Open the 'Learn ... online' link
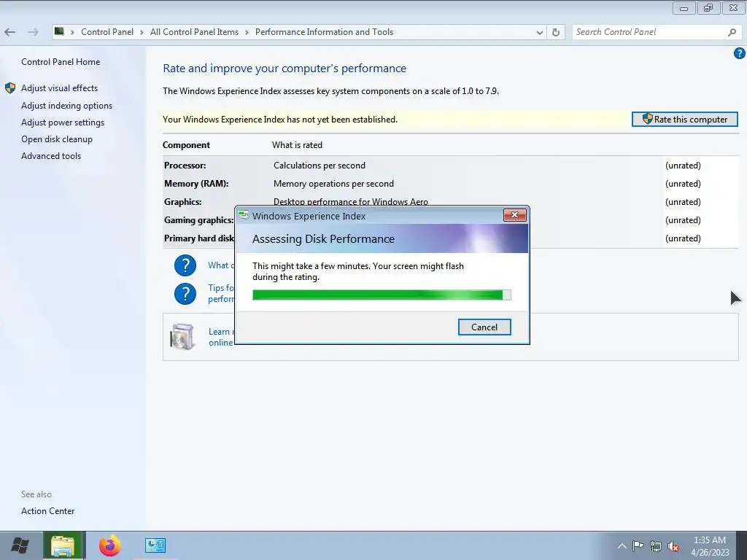 click(x=221, y=337)
